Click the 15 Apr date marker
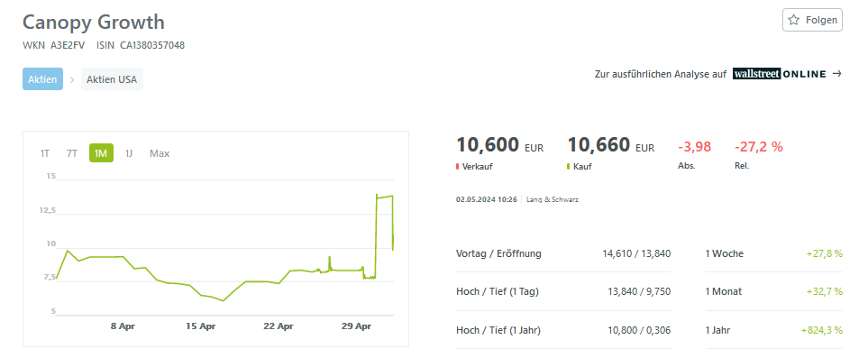Image resolution: width=868 pixels, height=358 pixels. coord(200,326)
